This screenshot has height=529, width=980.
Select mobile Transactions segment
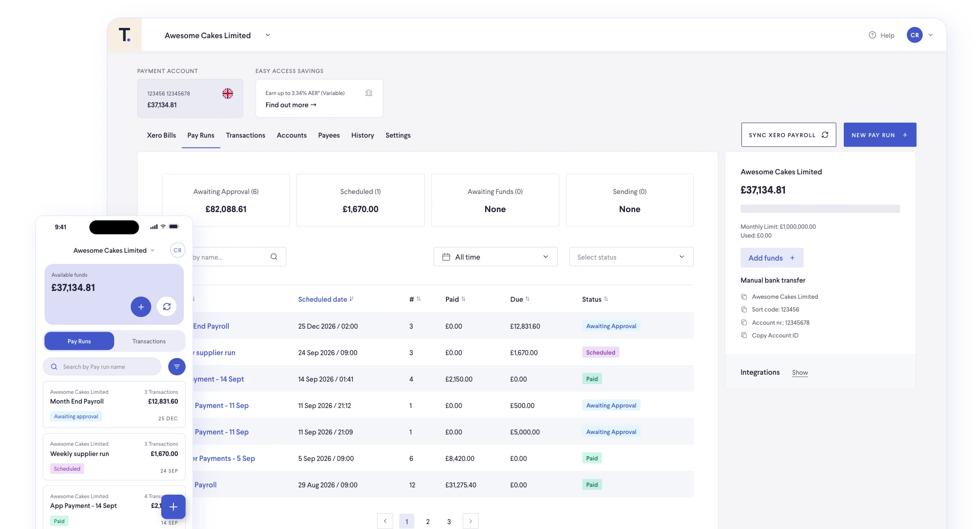[149, 341]
